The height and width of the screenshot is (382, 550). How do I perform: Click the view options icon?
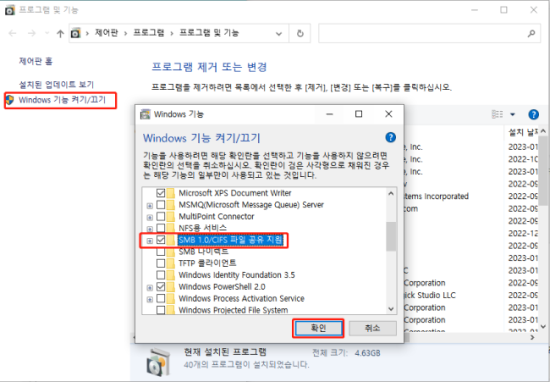497,114
